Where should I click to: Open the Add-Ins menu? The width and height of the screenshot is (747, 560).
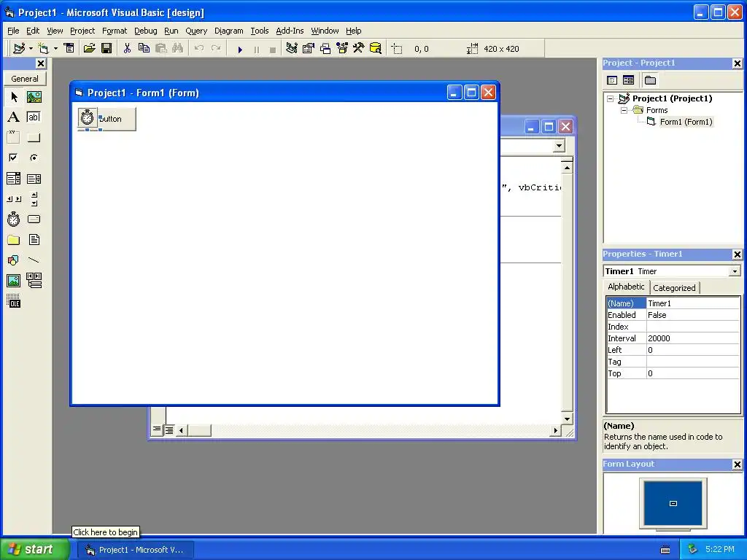coord(290,31)
